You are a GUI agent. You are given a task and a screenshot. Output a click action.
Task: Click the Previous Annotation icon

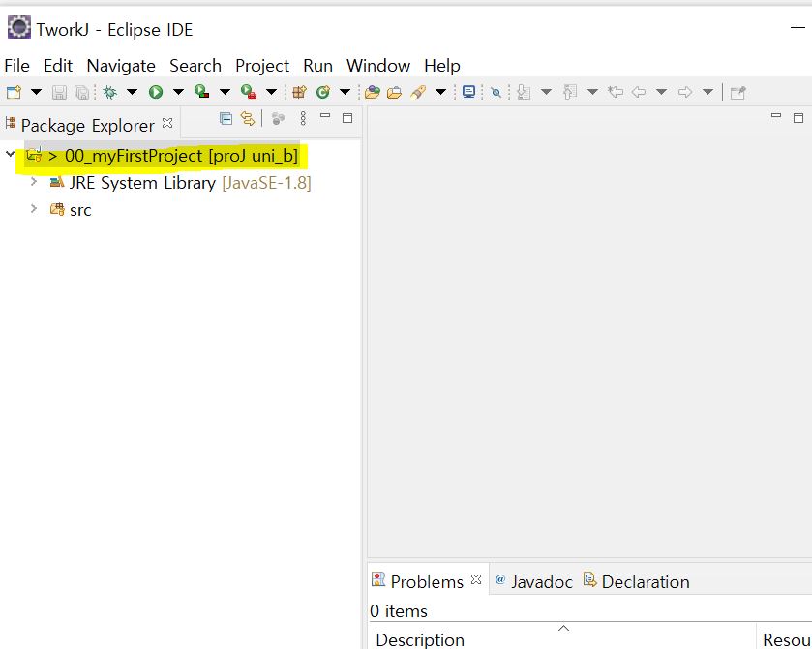pos(570,92)
